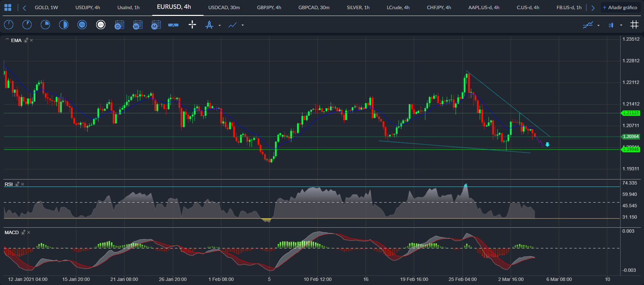
Task: Open the UsaInd, 1h tab
Action: point(128,7)
